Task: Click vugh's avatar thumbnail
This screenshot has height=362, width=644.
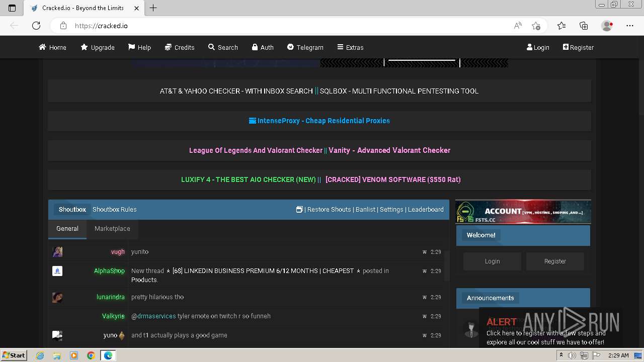Action: coord(57,252)
